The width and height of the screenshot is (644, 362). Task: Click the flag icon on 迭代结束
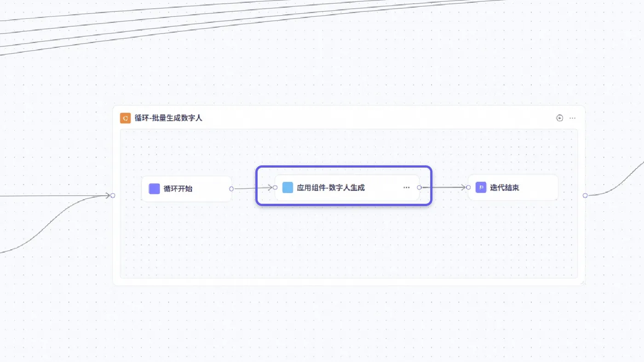click(x=481, y=187)
